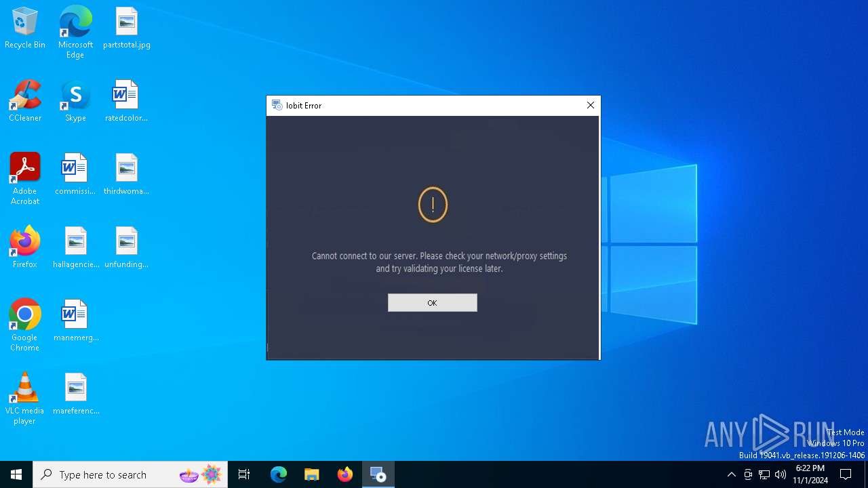Select ratedcolor Word document on desktop

(127, 102)
